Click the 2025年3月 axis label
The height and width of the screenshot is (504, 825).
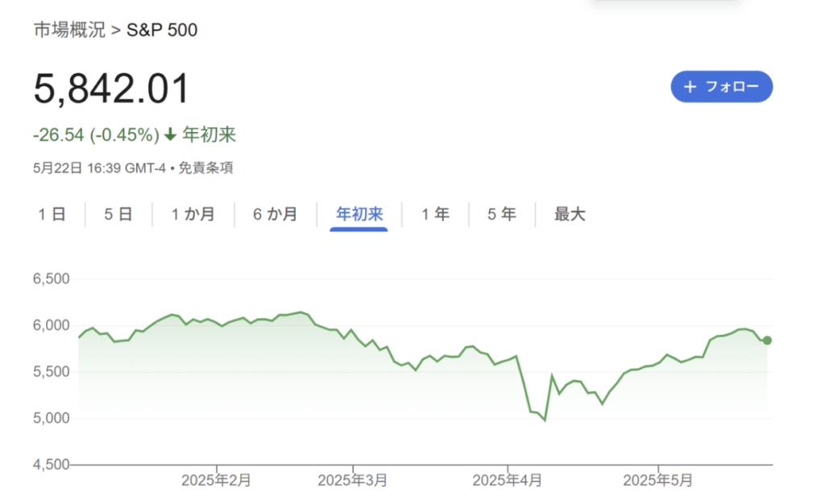coord(353,481)
